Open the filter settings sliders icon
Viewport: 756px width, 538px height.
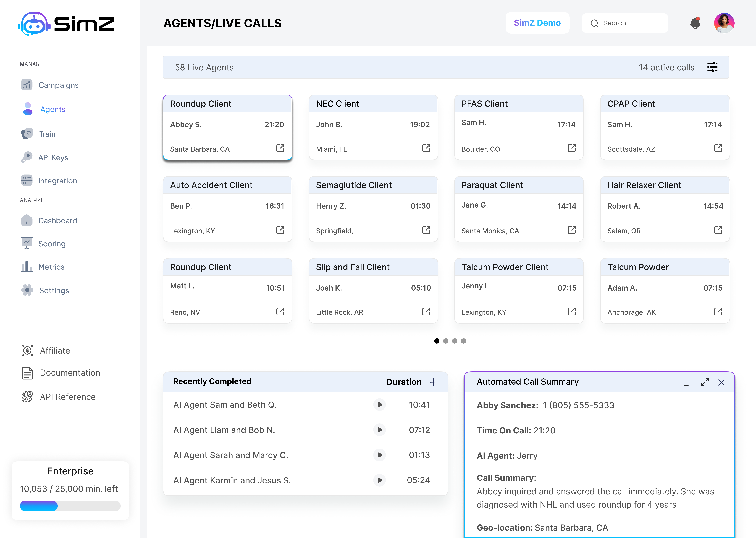[x=712, y=67]
